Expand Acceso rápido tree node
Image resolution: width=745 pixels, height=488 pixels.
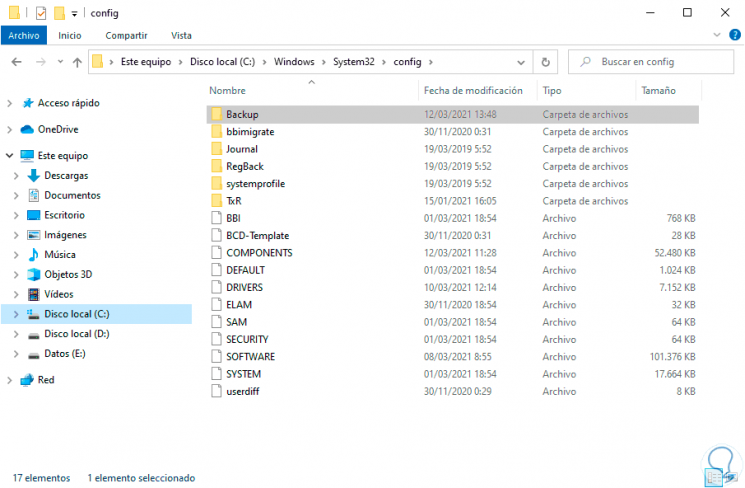coord(10,103)
